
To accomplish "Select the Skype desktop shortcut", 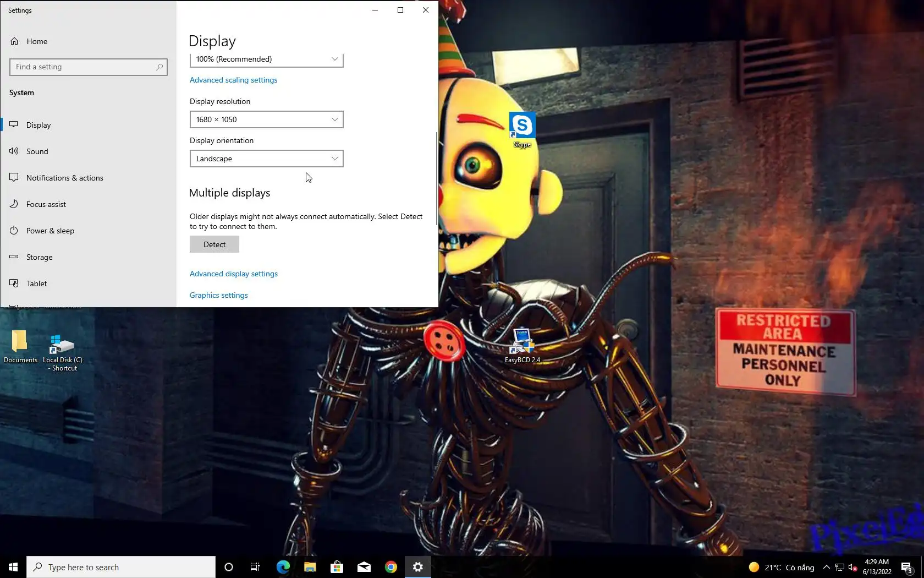I will (522, 130).
